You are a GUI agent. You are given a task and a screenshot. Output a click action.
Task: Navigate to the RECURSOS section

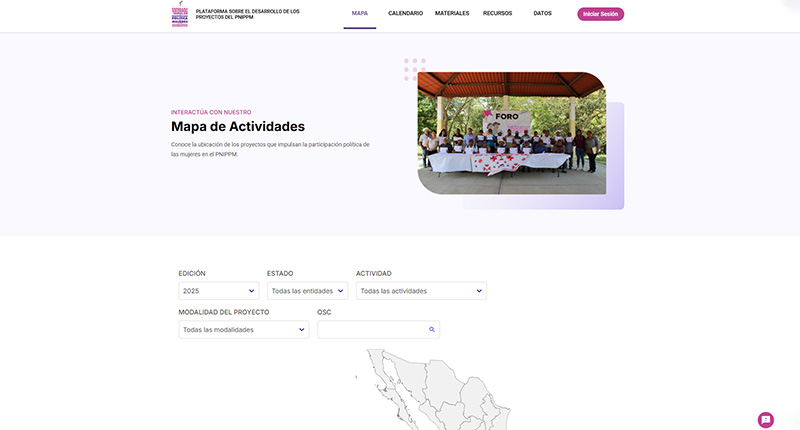point(497,14)
